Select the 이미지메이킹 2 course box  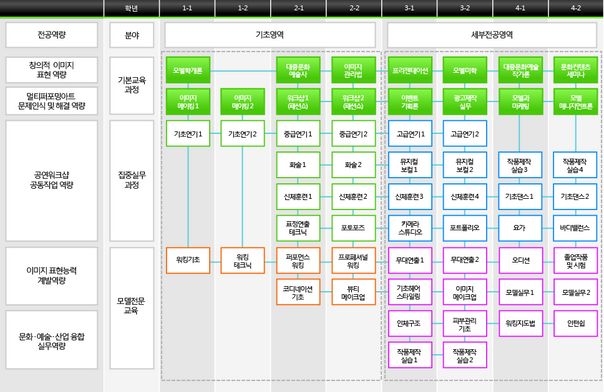243,102
